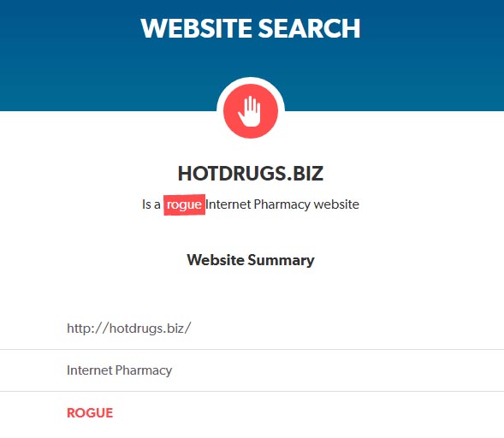Click the divider line above the ROGUE label
The width and height of the screenshot is (504, 438).
coord(252,392)
